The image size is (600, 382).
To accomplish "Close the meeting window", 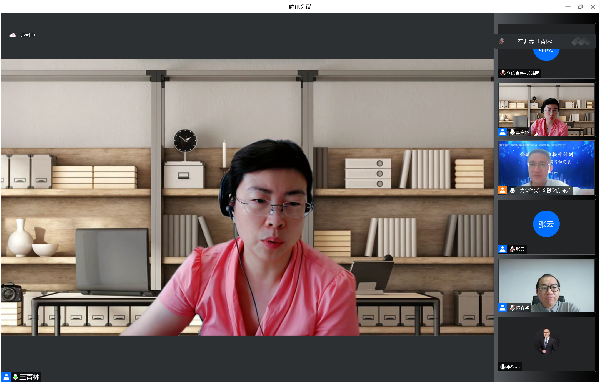I will tap(593, 7).
